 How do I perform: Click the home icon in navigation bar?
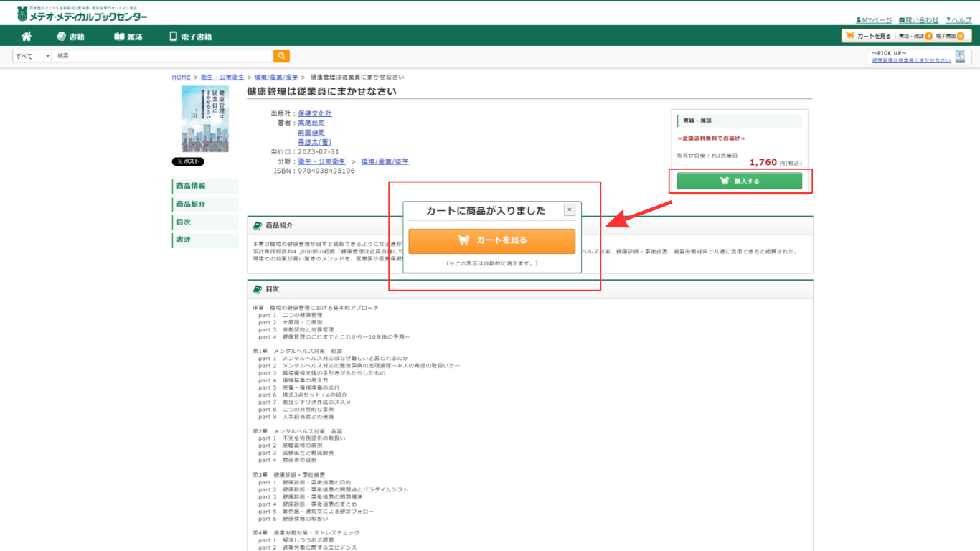pyautogui.click(x=27, y=37)
